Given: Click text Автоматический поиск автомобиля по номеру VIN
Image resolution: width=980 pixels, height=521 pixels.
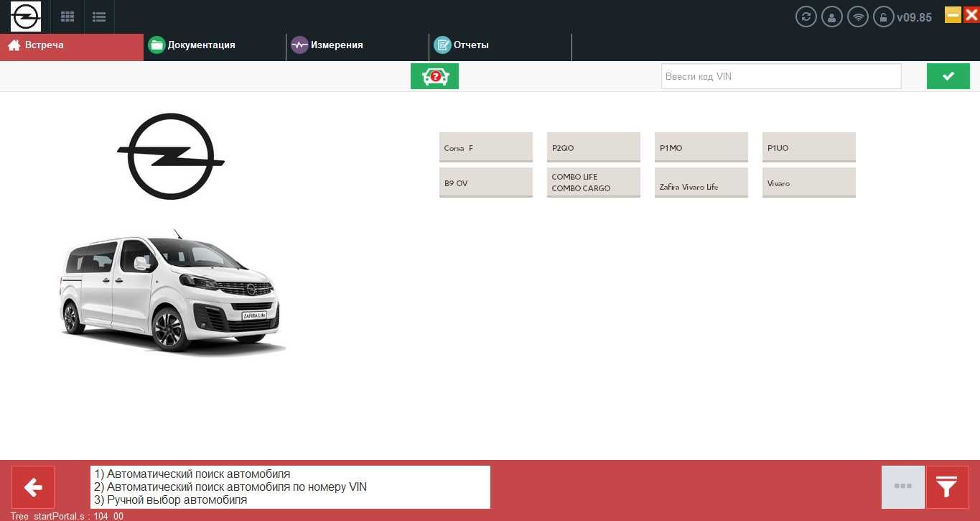Looking at the screenshot, I should (x=237, y=487).
